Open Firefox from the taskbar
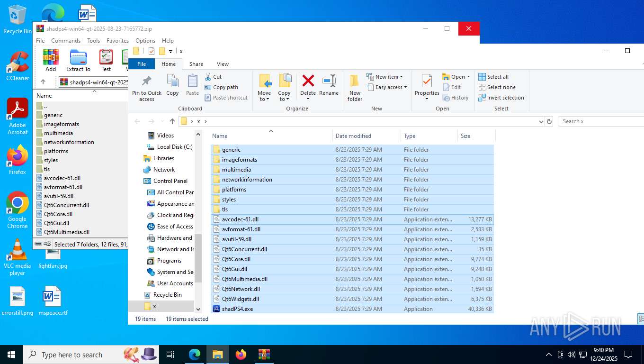 click(x=241, y=355)
